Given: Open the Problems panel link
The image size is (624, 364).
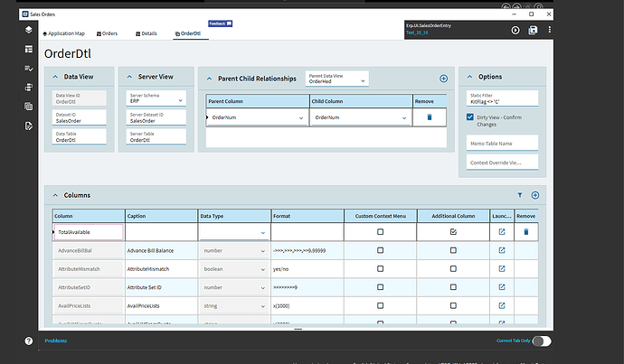Looking at the screenshot, I should pos(56,341).
